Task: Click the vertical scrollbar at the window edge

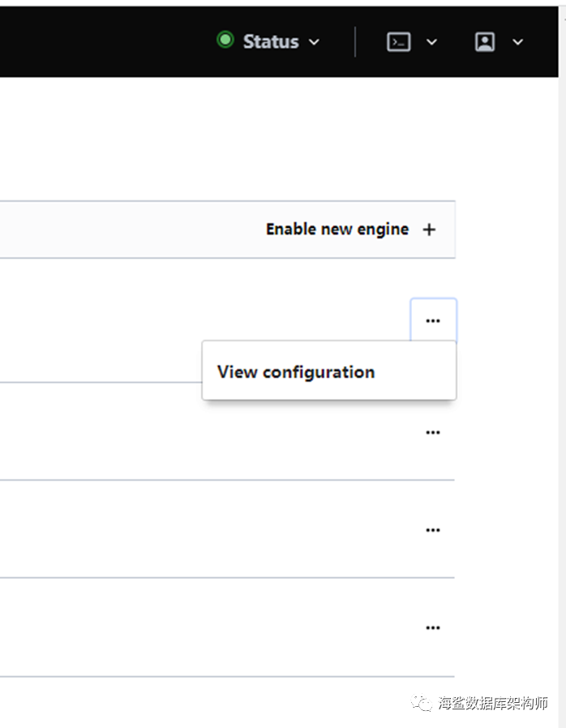Action: point(562,364)
